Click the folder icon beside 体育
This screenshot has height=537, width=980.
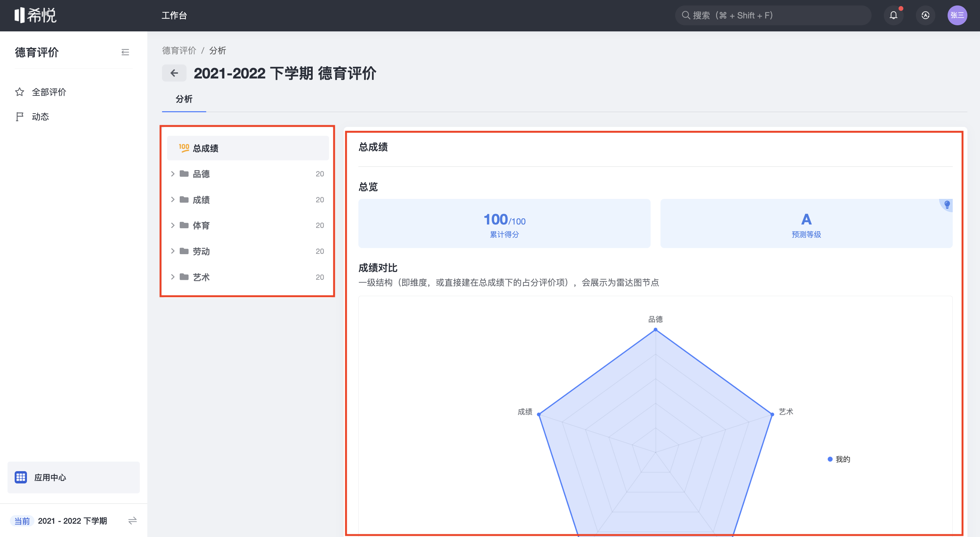[184, 225]
